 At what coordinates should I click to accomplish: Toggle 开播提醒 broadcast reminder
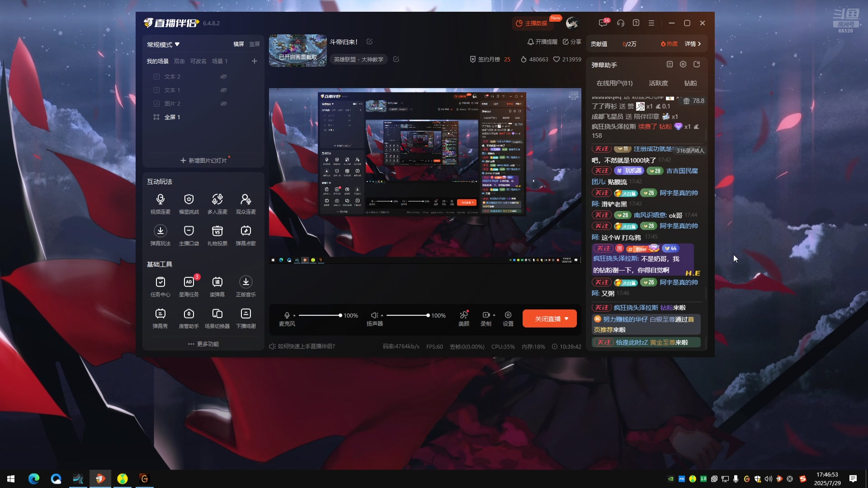click(542, 42)
